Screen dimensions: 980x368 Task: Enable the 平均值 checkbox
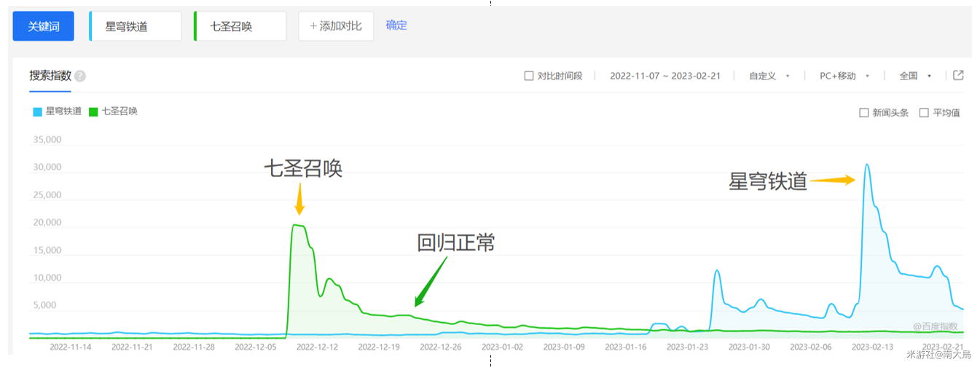(924, 113)
